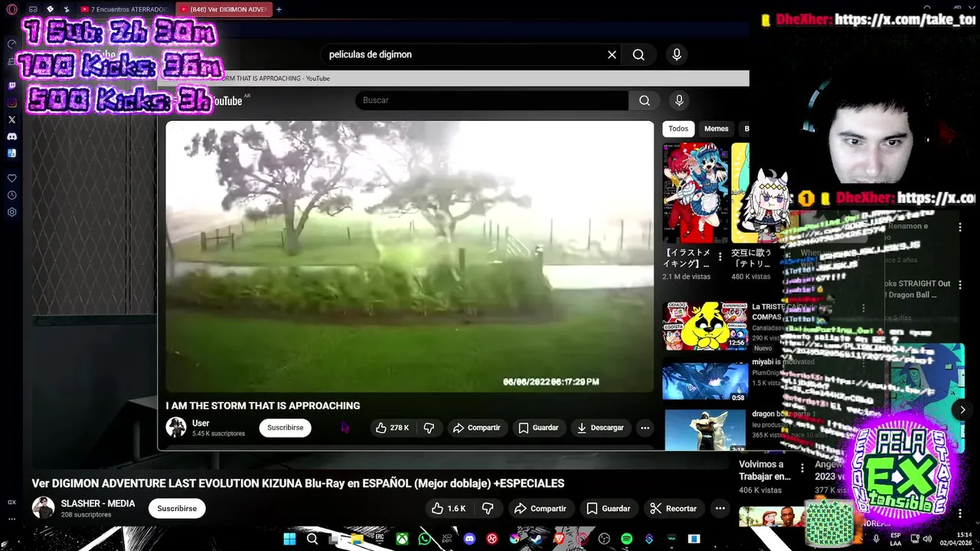The height and width of the screenshot is (551, 980).
Task: Click the volume icon in the system tray
Action: coord(929,539)
